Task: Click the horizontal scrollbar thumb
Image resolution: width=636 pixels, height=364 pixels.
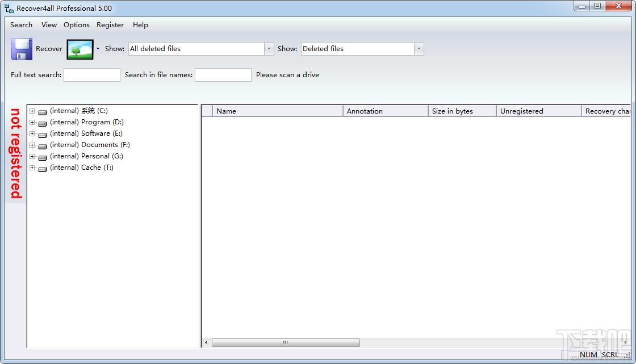Action: [286, 342]
